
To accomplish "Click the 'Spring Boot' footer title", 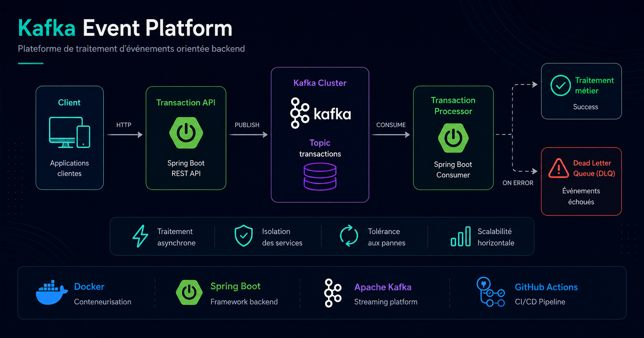I will coord(235,286).
